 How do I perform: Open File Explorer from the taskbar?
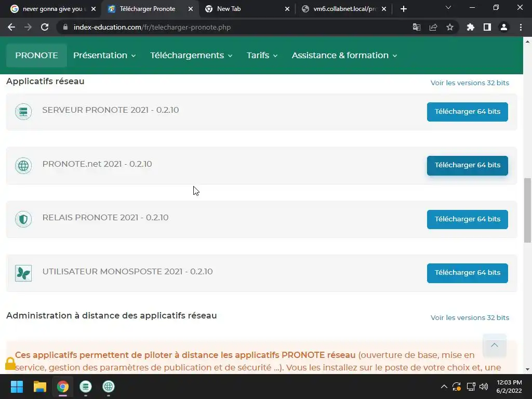(x=39, y=387)
